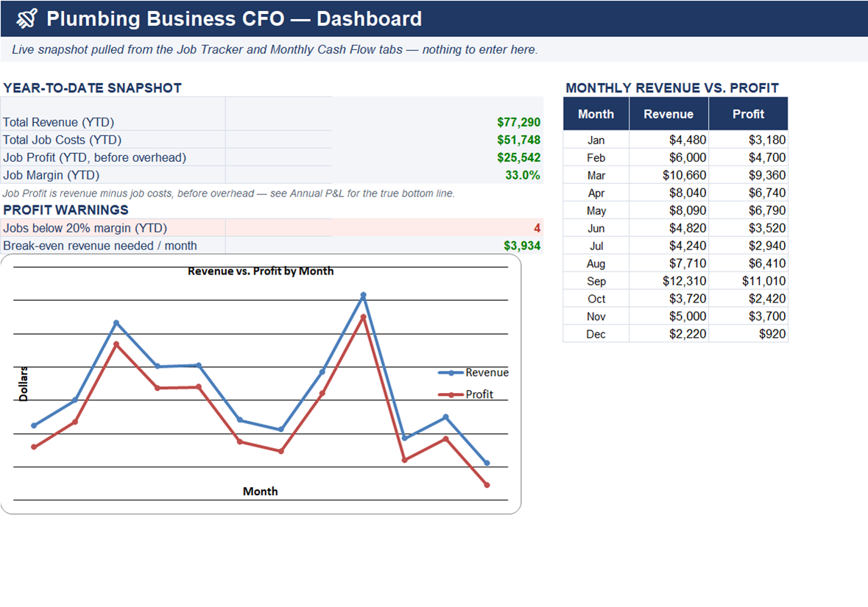This screenshot has height=607, width=868.
Task: Click Jobs below 20% margin (YTD) label
Action: pyautogui.click(x=85, y=228)
